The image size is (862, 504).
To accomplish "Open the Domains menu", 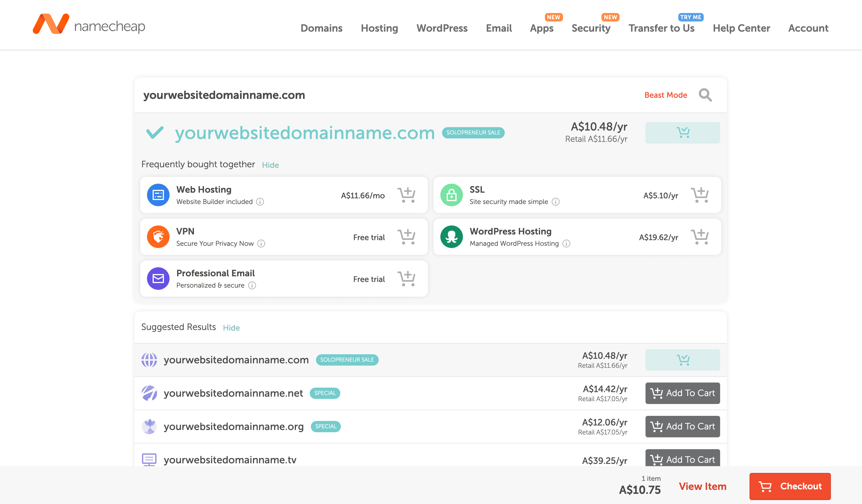I will point(321,28).
